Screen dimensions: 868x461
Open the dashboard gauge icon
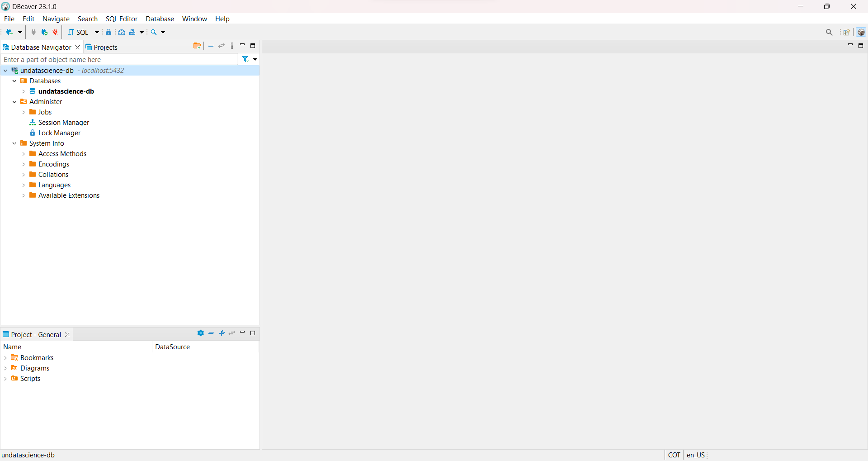[x=122, y=32]
